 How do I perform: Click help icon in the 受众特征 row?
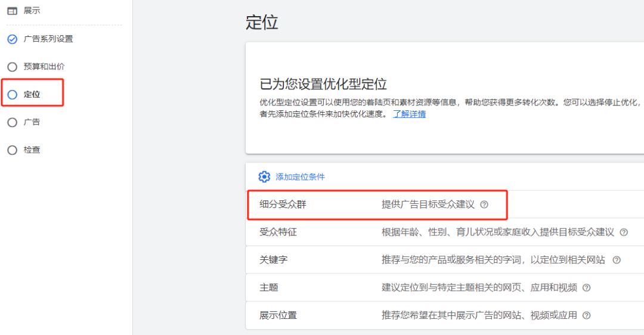click(624, 232)
